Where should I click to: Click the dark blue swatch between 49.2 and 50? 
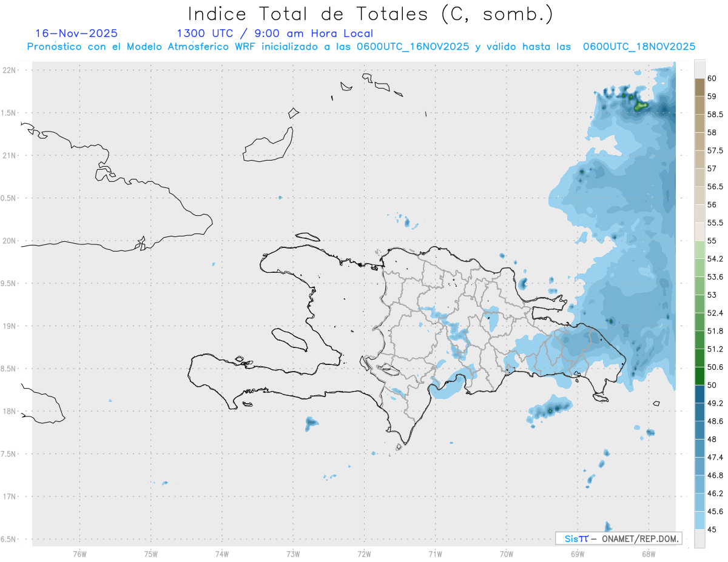699,394
